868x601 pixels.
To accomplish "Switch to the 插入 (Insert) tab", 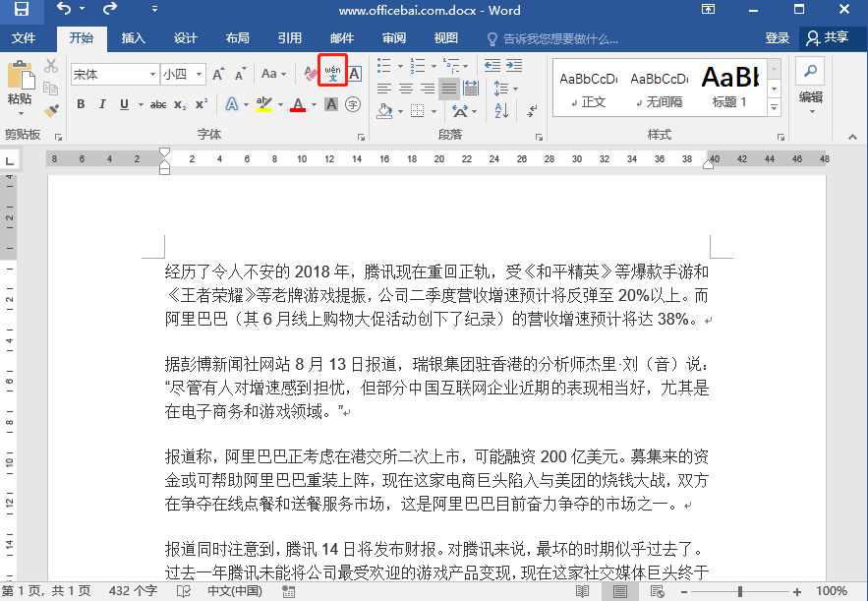I will [134, 37].
